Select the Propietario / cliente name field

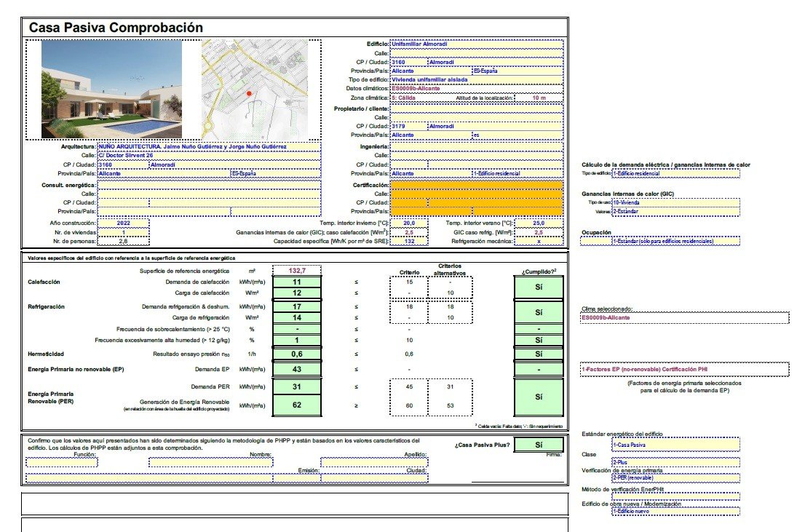pyautogui.click(x=477, y=108)
